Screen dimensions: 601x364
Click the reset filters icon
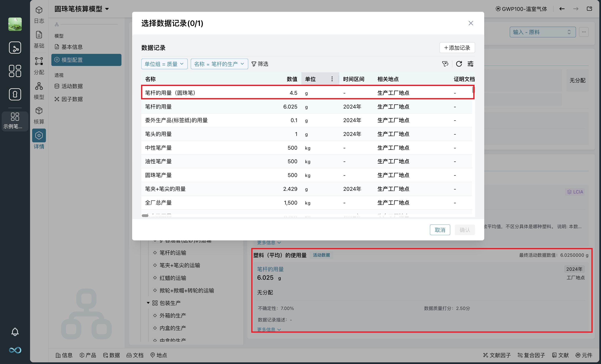[x=445, y=64]
